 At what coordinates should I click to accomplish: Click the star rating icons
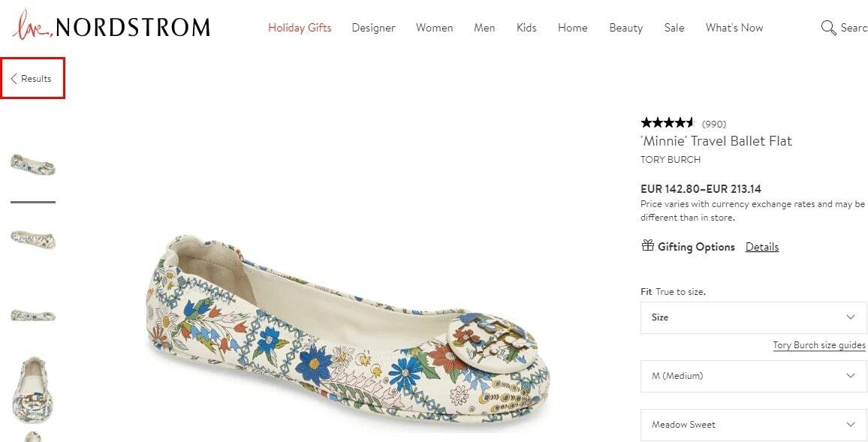(668, 123)
